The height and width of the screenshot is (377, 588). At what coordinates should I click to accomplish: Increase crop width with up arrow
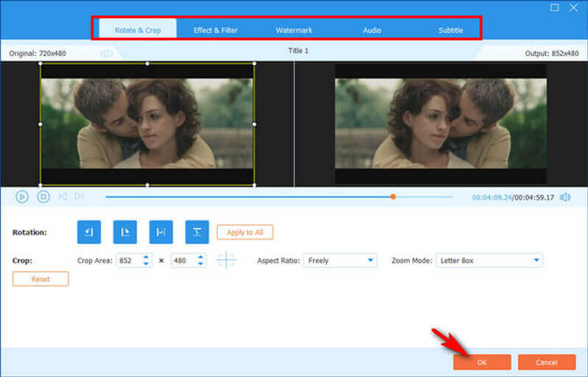click(x=146, y=257)
